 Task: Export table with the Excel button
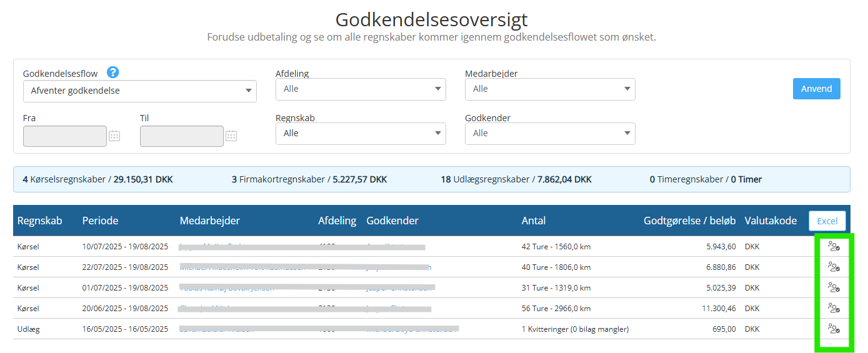click(827, 221)
